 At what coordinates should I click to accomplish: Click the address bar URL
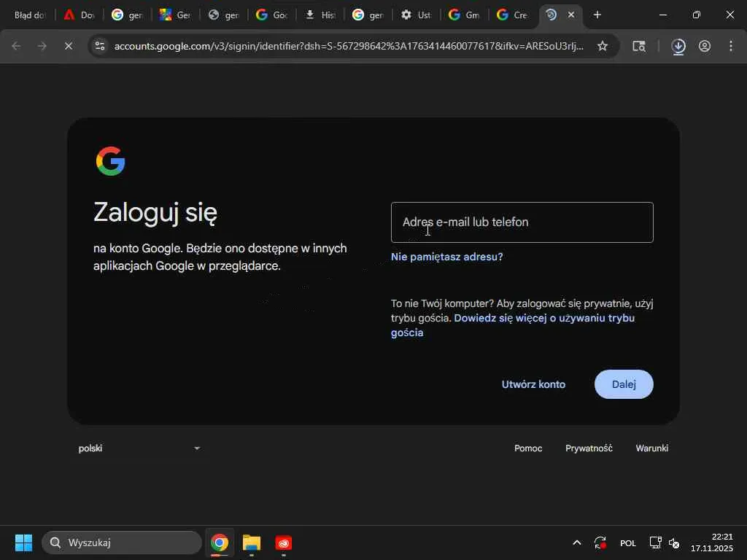(348, 46)
